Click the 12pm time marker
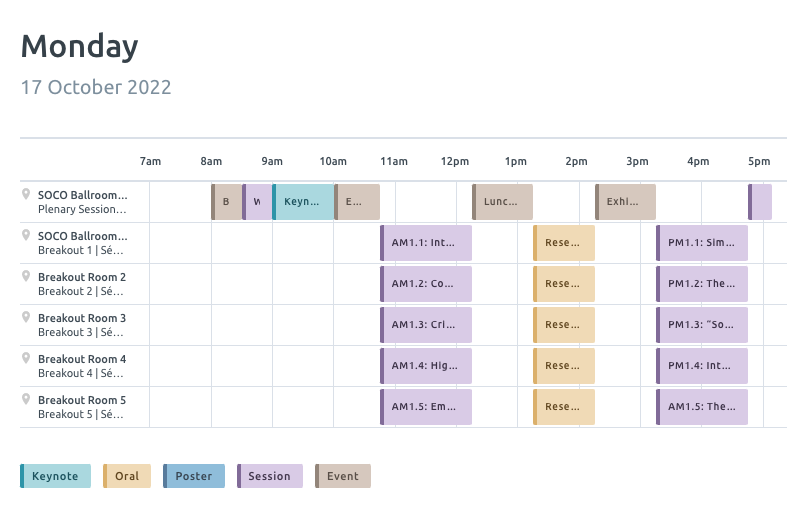Screen dimensions: 787x508 coord(454,162)
